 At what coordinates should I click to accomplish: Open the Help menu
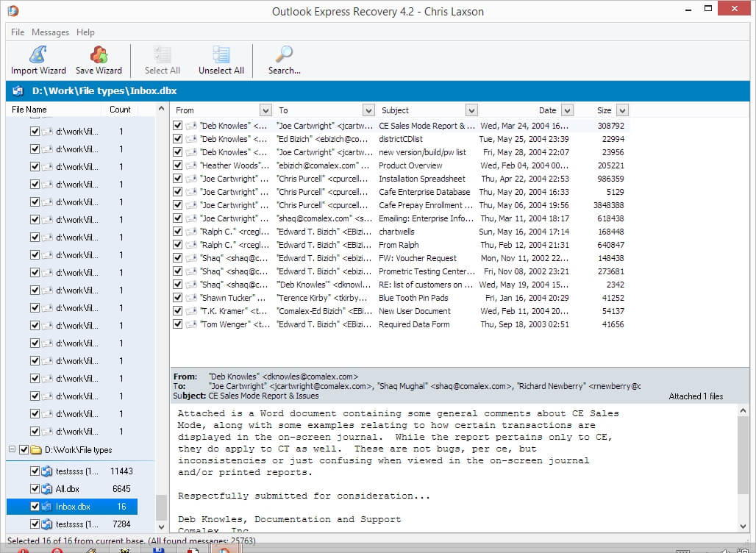pyautogui.click(x=85, y=32)
